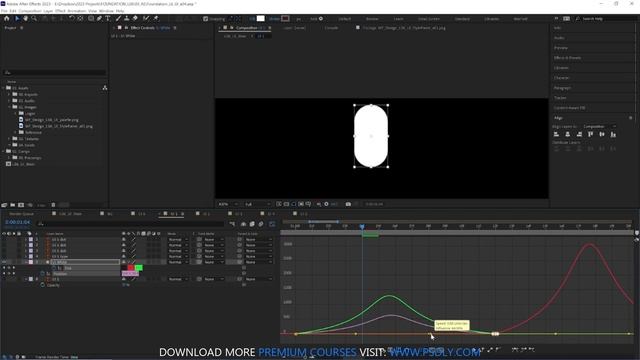Expand the 01_Assets folder

coord(3,88)
